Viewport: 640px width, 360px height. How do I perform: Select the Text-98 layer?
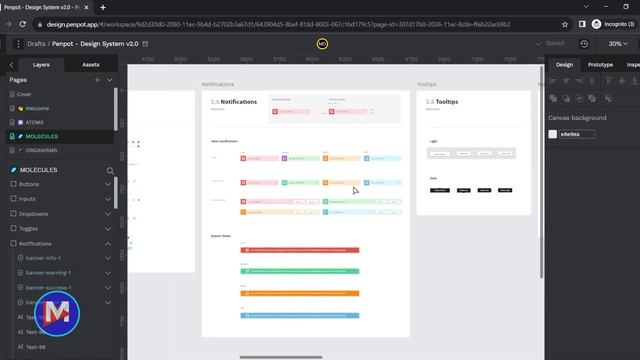[x=36, y=347]
